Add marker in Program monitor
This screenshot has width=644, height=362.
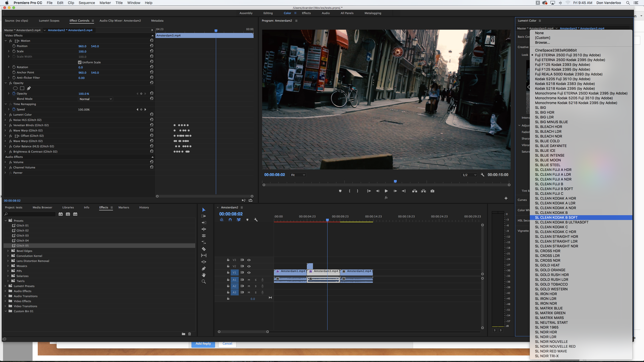pos(340,191)
